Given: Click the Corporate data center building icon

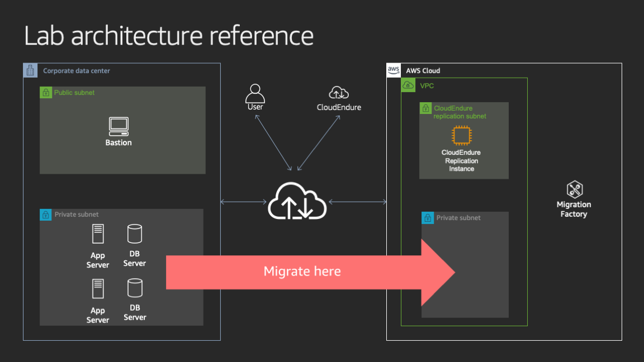Looking at the screenshot, I should 30,70.
